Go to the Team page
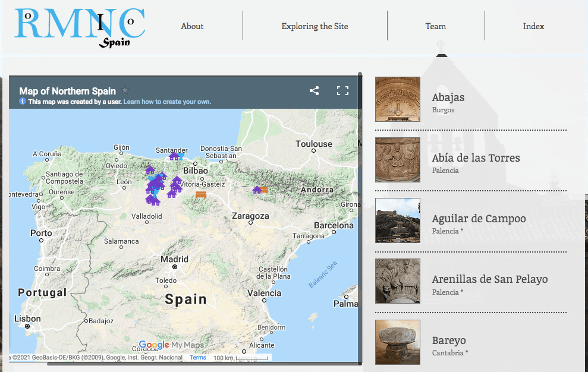 pos(435,26)
